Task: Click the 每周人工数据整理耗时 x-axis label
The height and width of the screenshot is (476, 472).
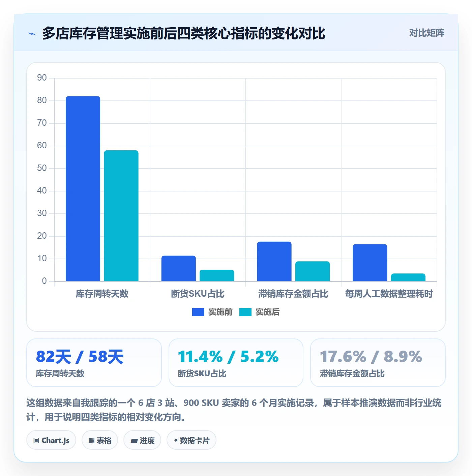Action: tap(389, 294)
